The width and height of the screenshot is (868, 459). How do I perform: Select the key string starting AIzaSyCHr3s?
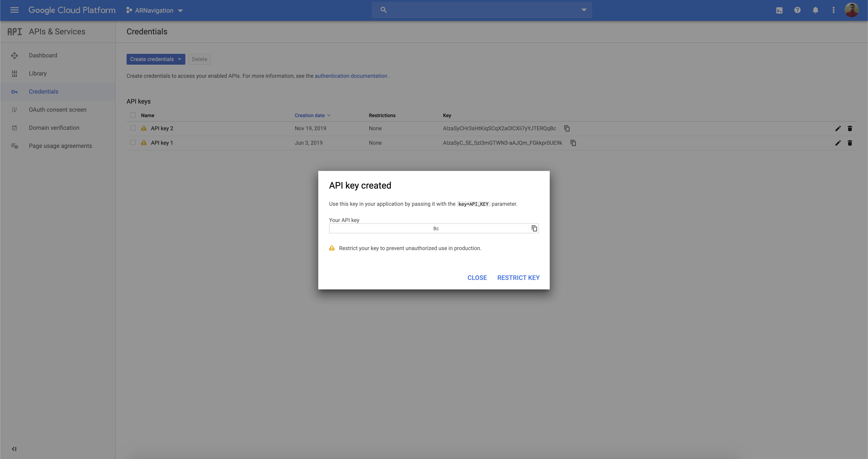[x=499, y=128]
